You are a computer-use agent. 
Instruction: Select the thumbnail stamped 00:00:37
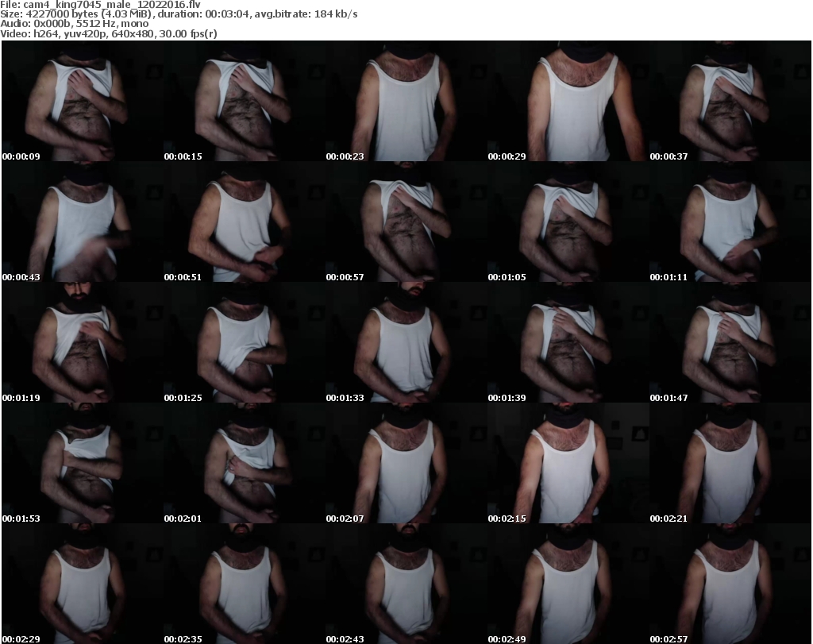coord(730,101)
